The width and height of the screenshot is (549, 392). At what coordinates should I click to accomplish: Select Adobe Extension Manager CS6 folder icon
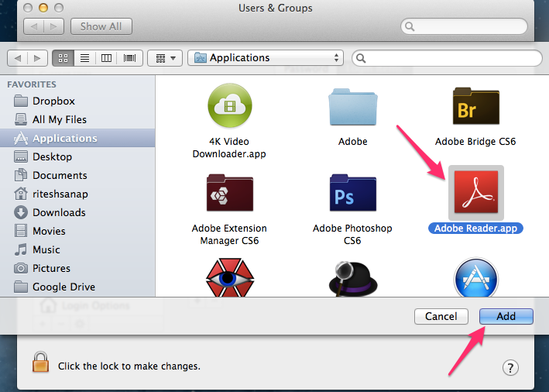click(x=230, y=193)
